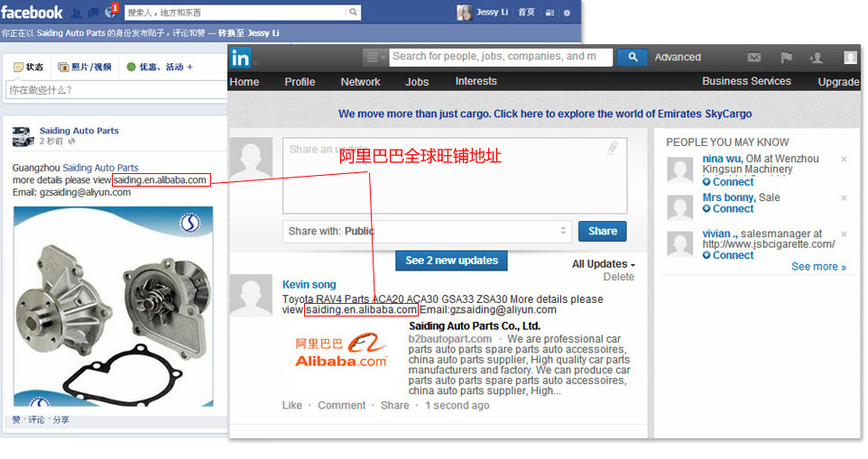Dismiss Mrs bonny suggestion with X
Screen dimensions: 868x459
pyautogui.click(x=844, y=197)
